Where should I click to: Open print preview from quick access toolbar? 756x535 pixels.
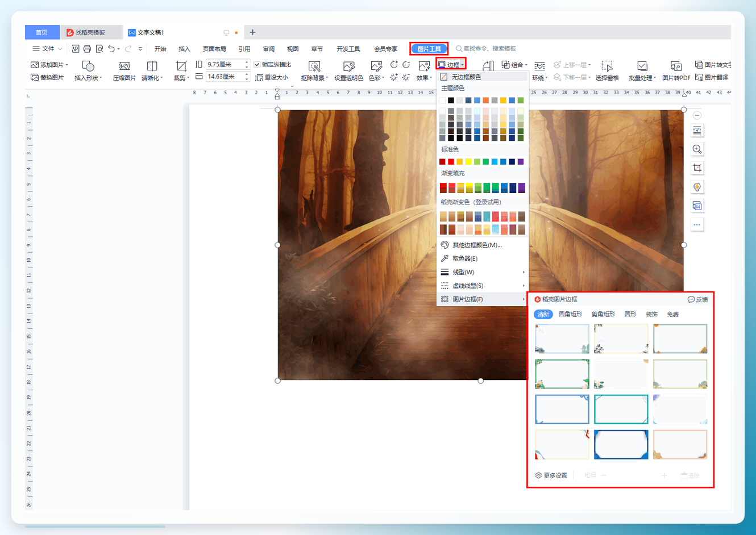tap(99, 49)
